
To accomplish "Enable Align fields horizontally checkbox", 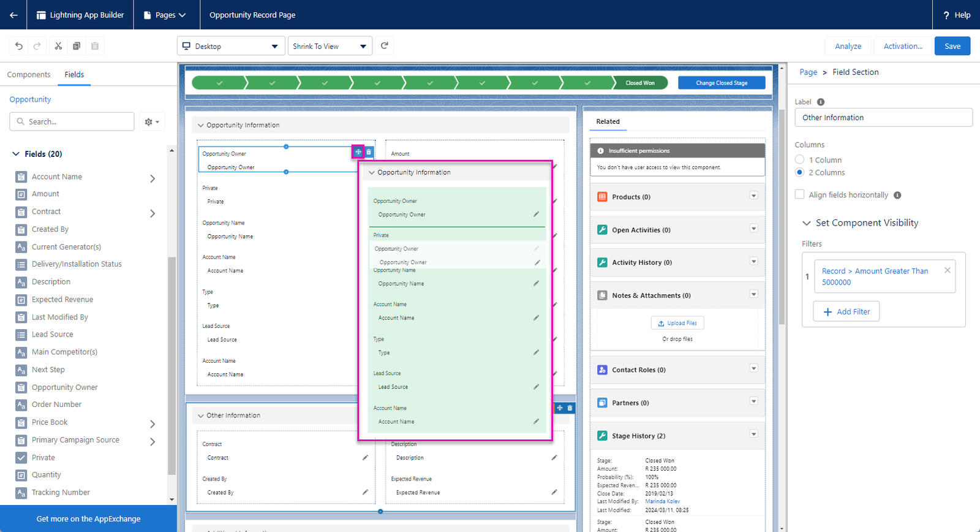I will [799, 194].
